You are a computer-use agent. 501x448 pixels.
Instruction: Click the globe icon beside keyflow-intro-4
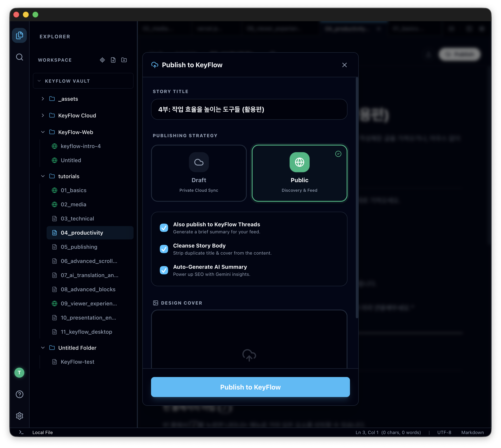pos(54,146)
